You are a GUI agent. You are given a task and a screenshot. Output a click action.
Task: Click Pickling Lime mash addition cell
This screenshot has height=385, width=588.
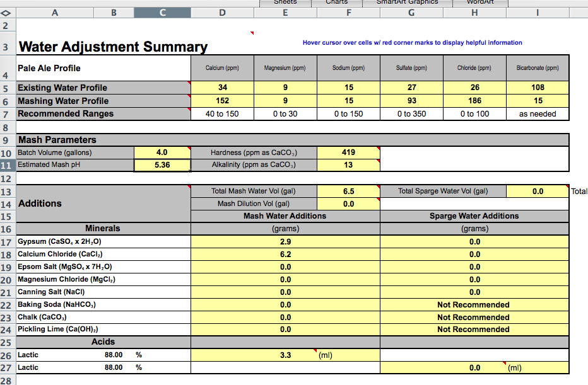[285, 330]
